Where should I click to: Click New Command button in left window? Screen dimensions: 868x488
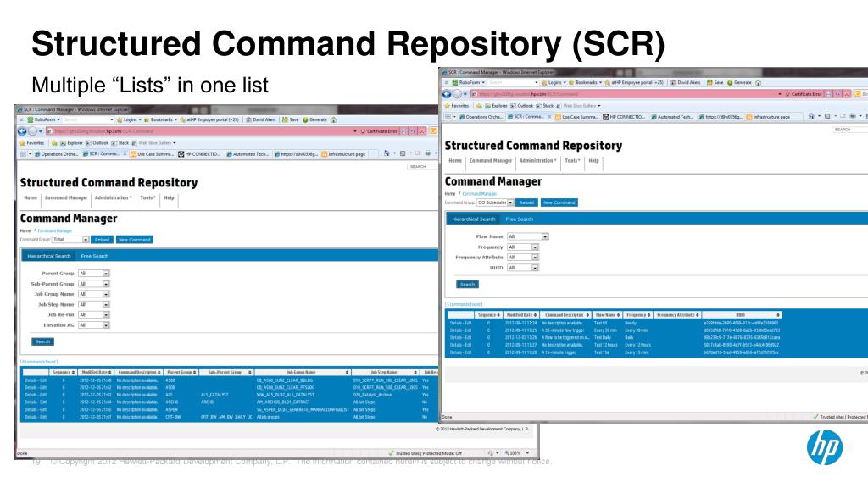[x=135, y=240]
